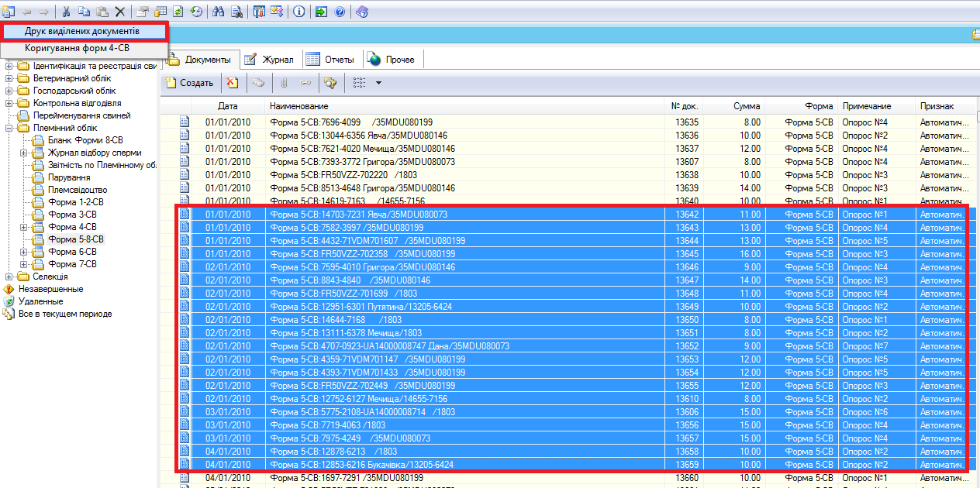Select the 'Форма 3-СВ' tree item
The width and height of the screenshot is (980, 488).
(72, 215)
